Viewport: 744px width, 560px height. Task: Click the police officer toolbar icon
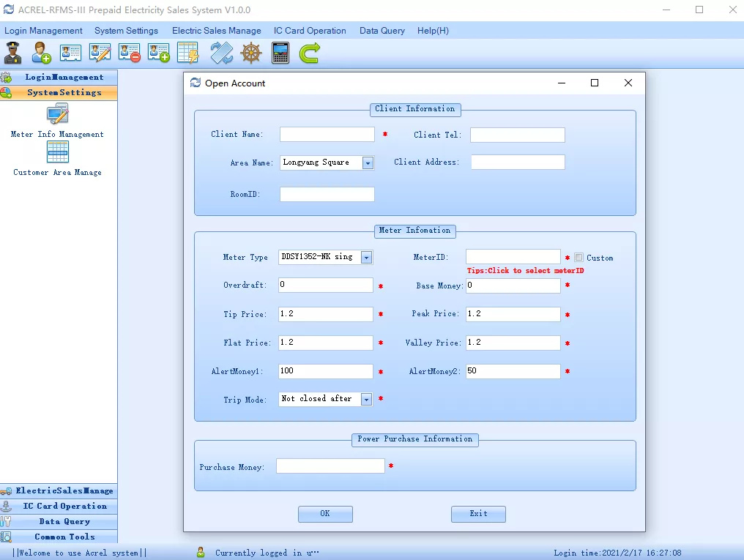tap(13, 53)
